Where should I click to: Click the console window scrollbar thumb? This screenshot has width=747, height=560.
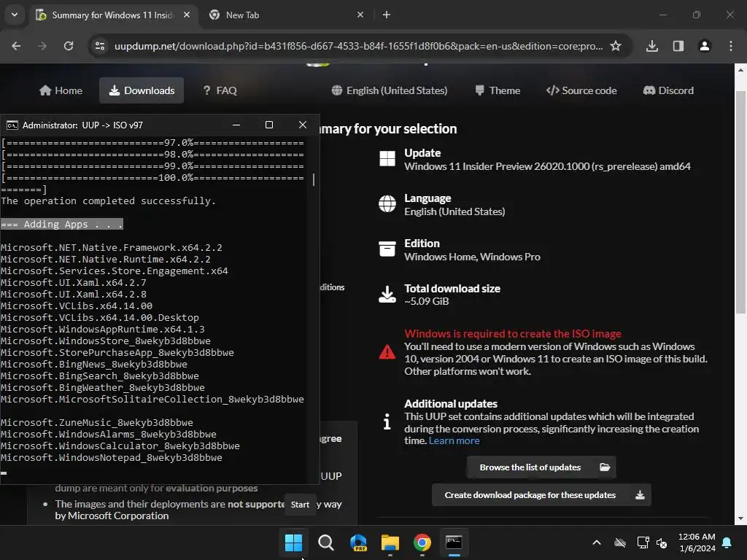[x=314, y=179]
